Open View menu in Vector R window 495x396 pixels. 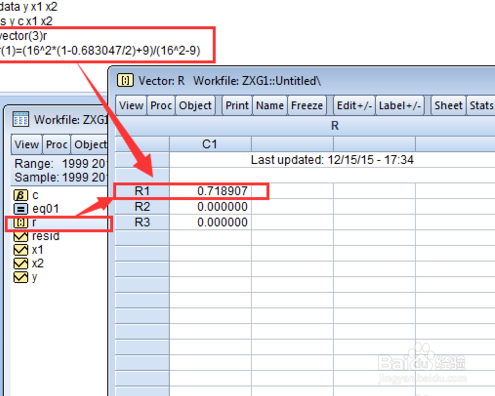point(131,106)
